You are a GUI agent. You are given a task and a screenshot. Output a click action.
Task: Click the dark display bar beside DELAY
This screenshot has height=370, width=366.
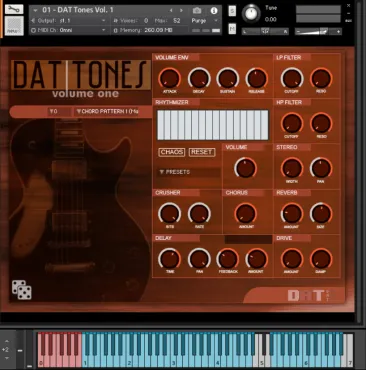point(248,239)
